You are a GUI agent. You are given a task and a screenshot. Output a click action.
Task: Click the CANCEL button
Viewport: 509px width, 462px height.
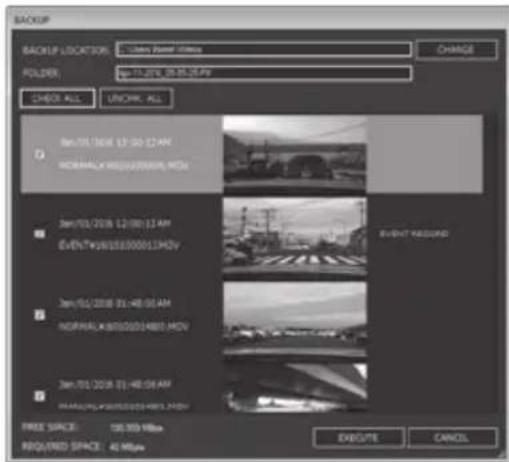tap(452, 437)
